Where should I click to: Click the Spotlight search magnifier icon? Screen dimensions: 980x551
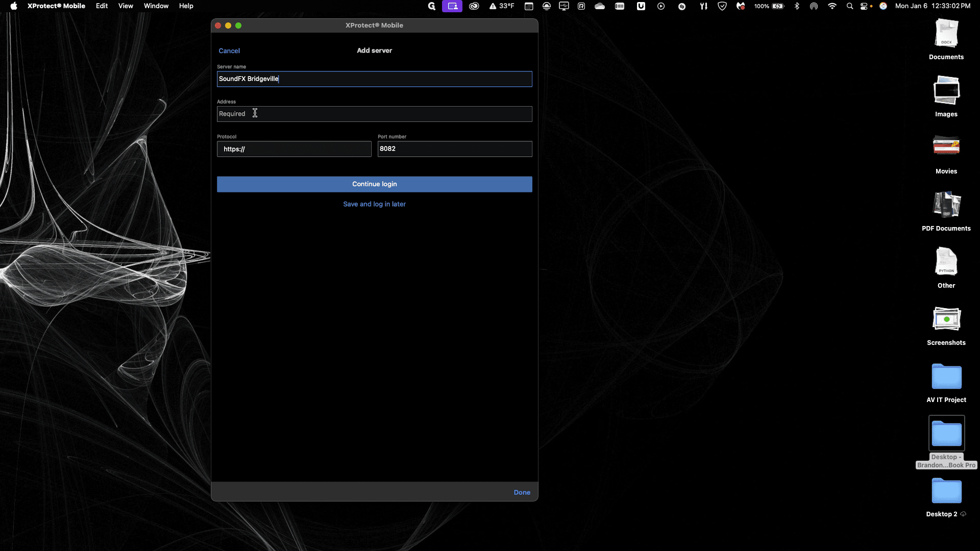coord(849,6)
